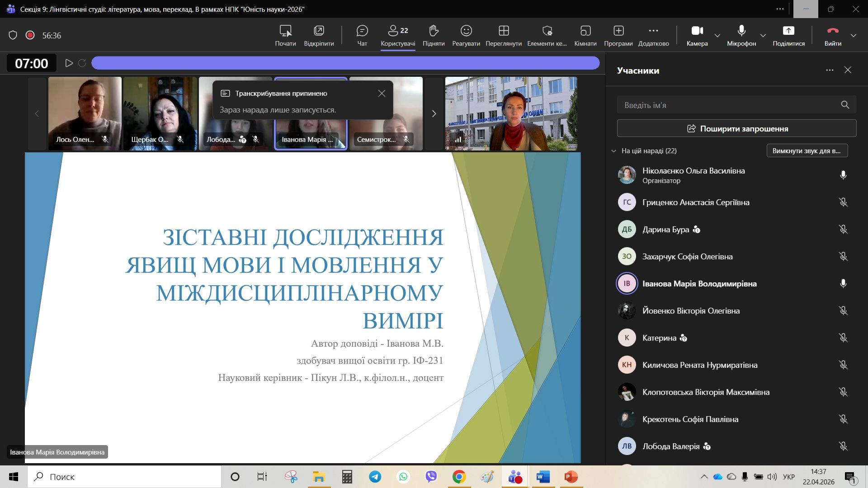The image size is (868, 488).
Task: Open the Чат chat panel
Action: 362,35
